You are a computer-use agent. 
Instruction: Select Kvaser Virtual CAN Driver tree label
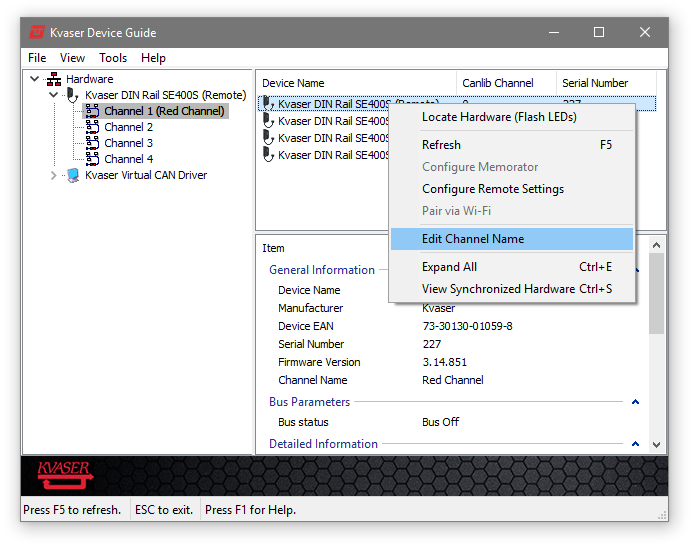[146, 175]
